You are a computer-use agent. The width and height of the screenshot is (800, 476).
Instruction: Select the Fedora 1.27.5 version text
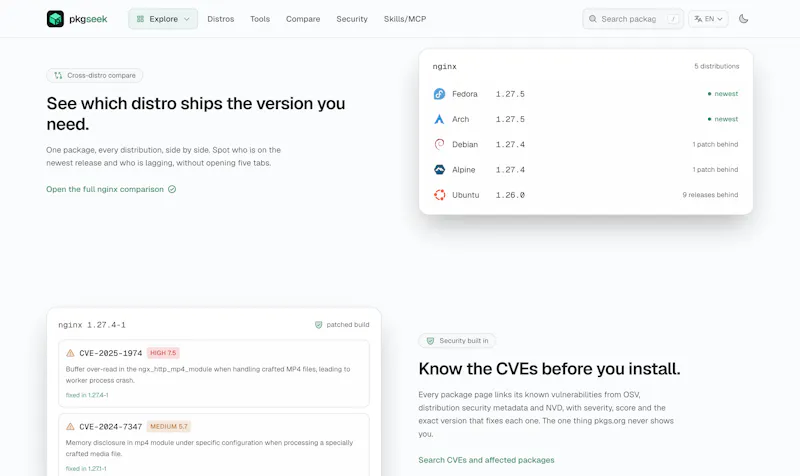tap(510, 94)
